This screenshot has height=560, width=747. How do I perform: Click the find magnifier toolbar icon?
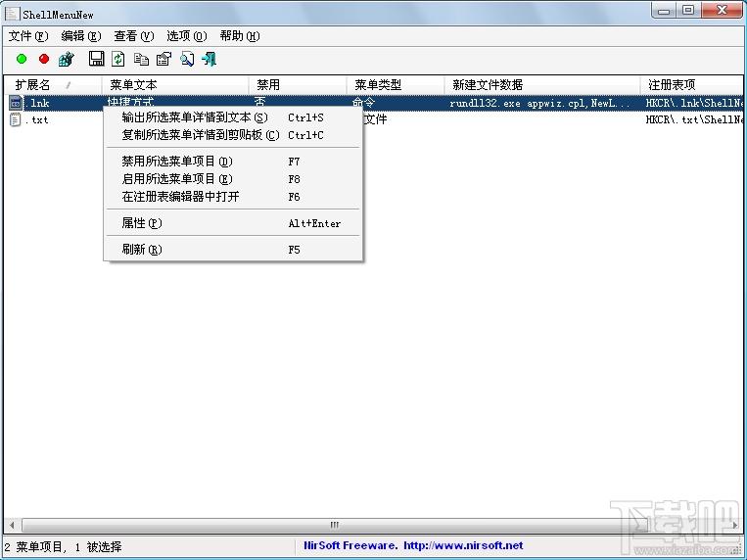click(x=187, y=59)
